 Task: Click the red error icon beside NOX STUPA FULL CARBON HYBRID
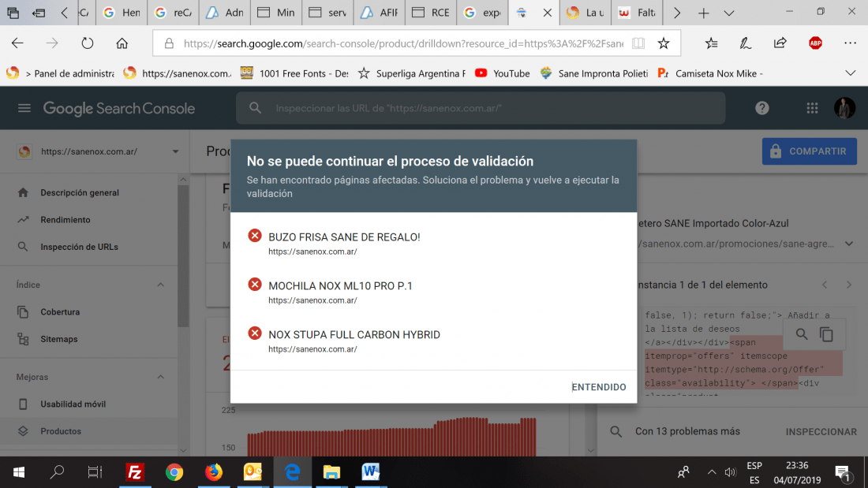click(x=255, y=333)
